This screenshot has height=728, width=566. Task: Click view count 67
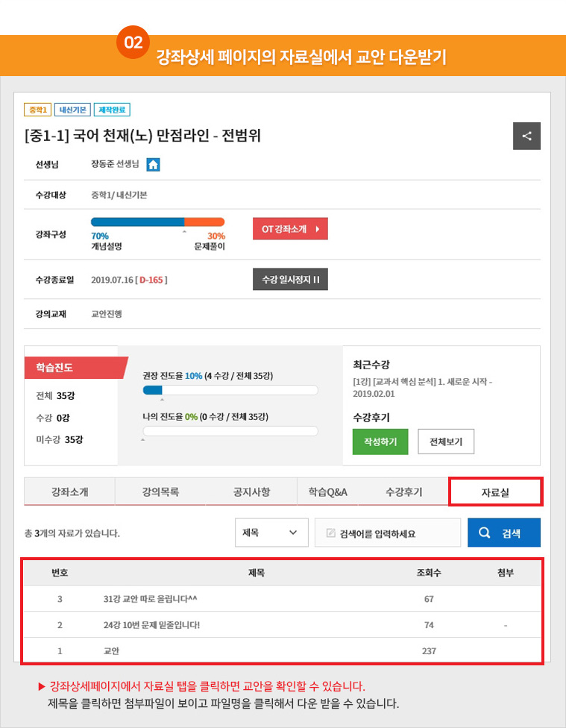click(x=429, y=599)
